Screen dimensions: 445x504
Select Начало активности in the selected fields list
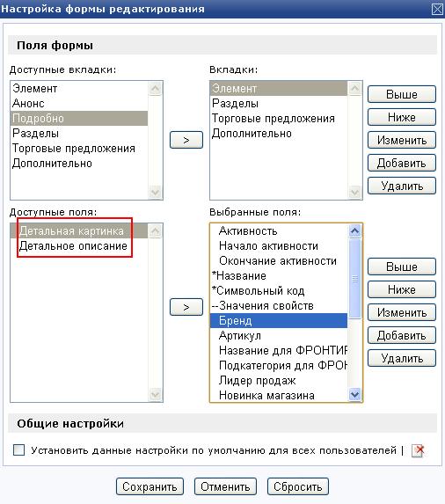coord(279,246)
